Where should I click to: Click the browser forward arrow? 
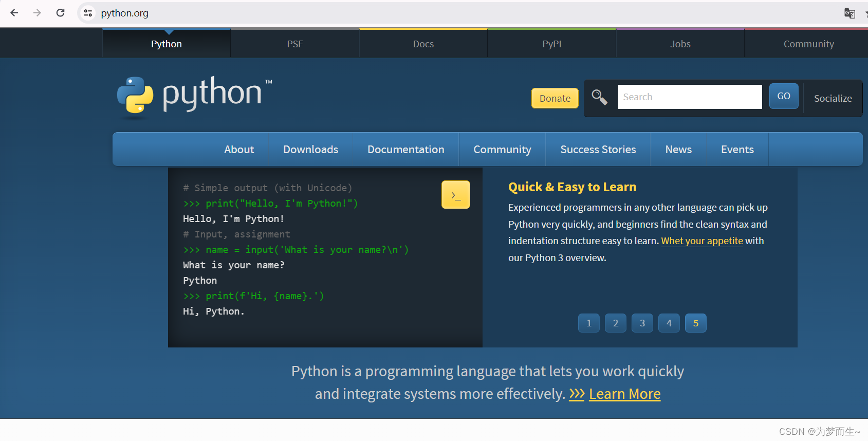(x=37, y=13)
